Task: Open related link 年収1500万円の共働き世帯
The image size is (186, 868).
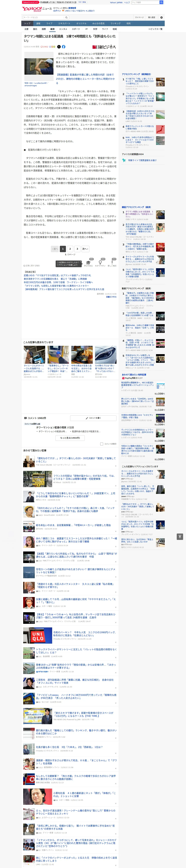Action: point(58,282)
